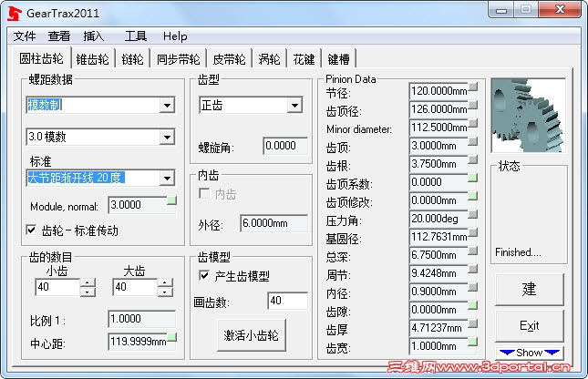The width and height of the screenshot is (588, 379).
Task: Toggle the 产生齿模型 checkbox
Action: point(204,276)
